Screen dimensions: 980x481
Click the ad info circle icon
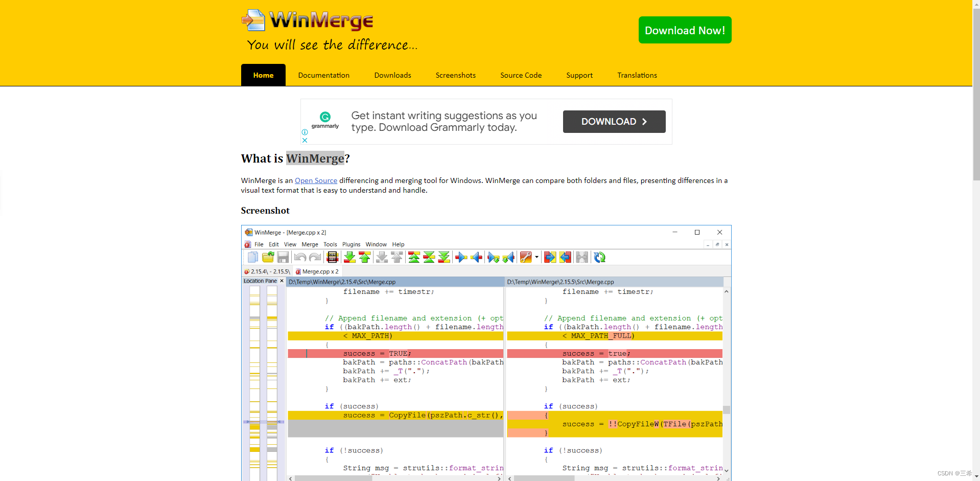305,132
